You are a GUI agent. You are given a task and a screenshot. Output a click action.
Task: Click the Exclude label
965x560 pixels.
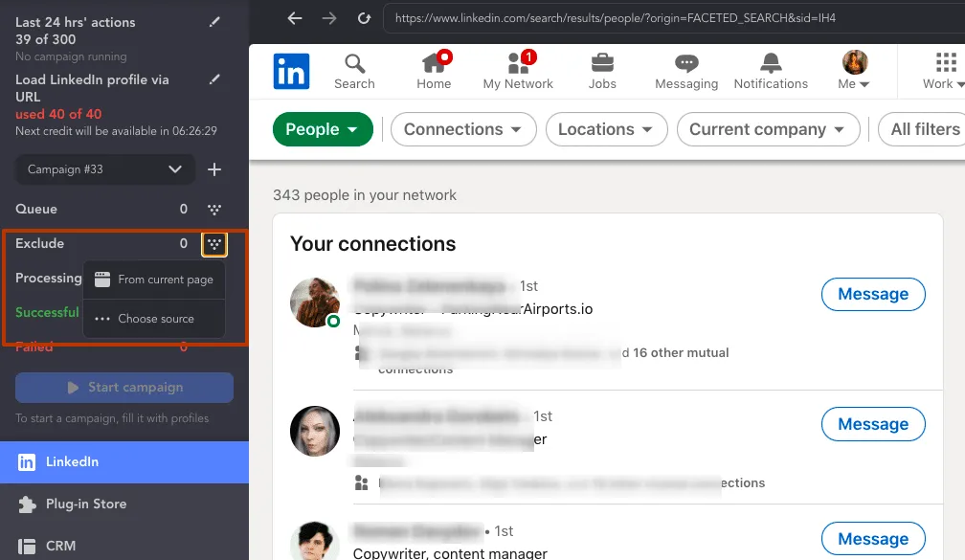(40, 244)
